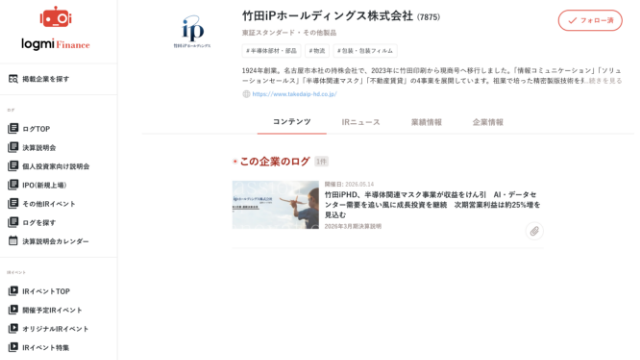Open the オリジナルIRイベント sidebar link
640x360 pixels.
[56, 329]
